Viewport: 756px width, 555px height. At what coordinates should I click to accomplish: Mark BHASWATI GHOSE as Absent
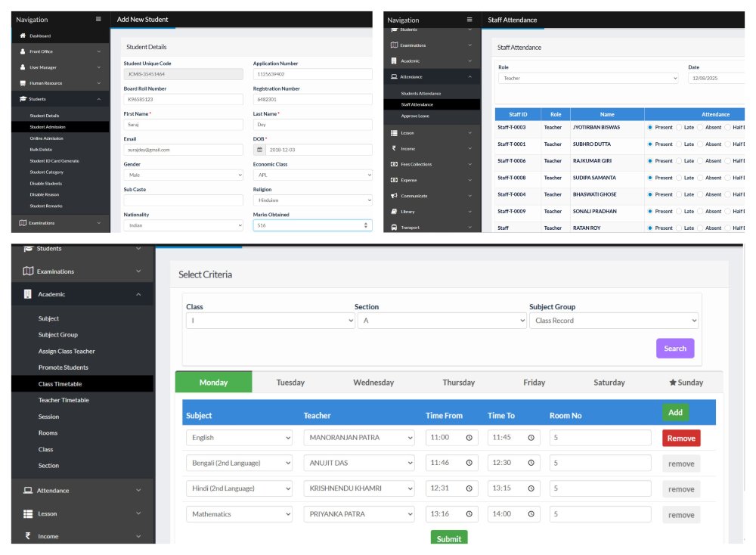click(700, 194)
